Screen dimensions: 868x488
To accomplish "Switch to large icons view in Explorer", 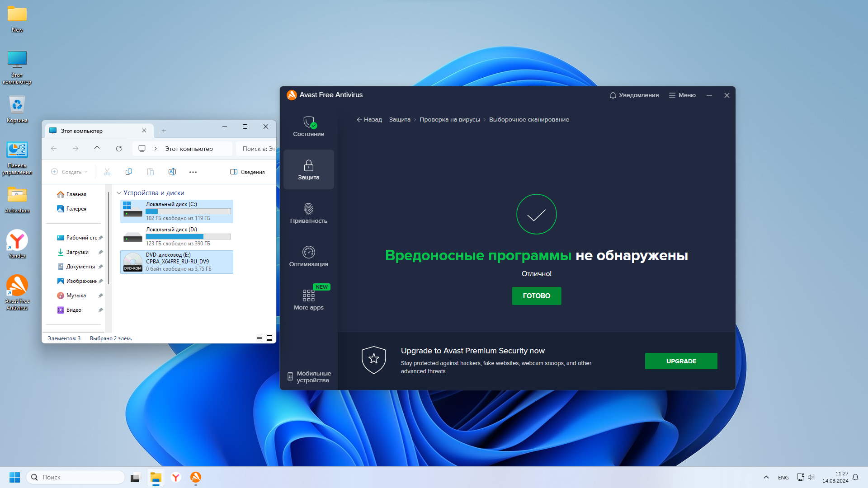I will click(269, 338).
